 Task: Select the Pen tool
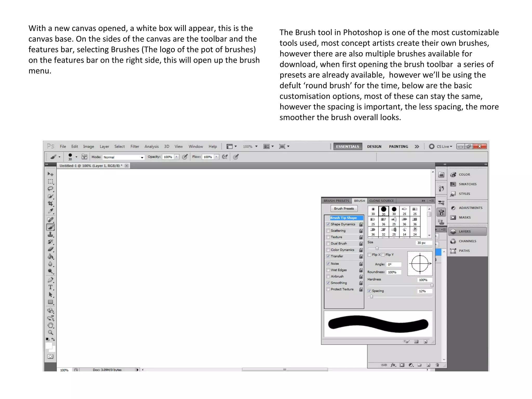pos(50,280)
